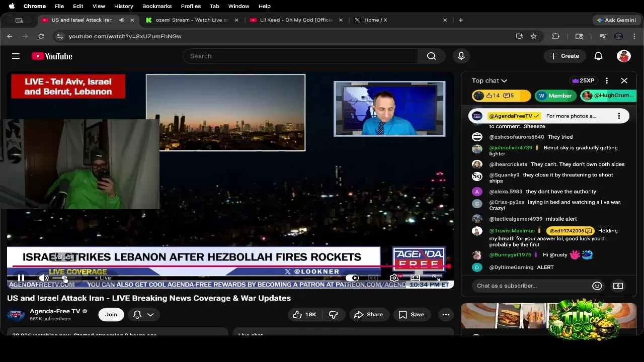Enter fullscreen mode on the player

pos(436,278)
